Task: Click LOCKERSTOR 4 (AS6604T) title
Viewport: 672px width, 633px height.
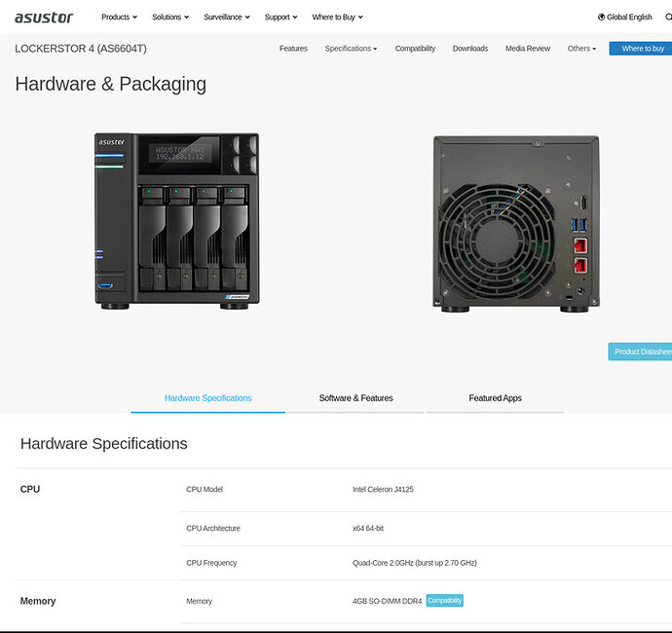Action: click(x=81, y=49)
